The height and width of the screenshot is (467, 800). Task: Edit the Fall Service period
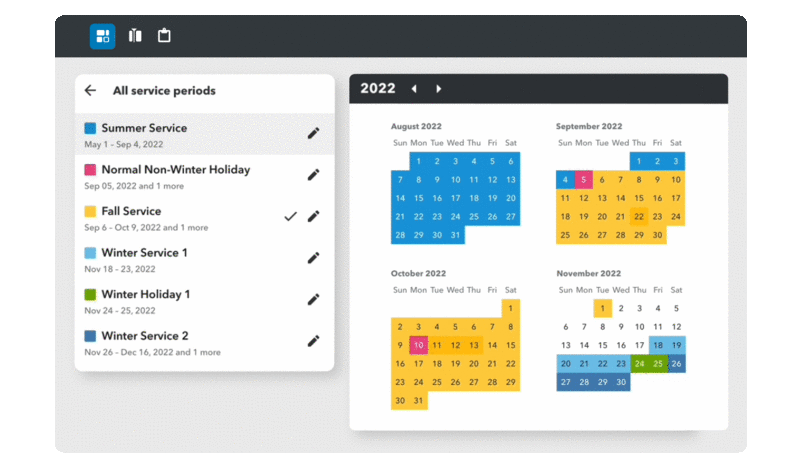(x=313, y=216)
